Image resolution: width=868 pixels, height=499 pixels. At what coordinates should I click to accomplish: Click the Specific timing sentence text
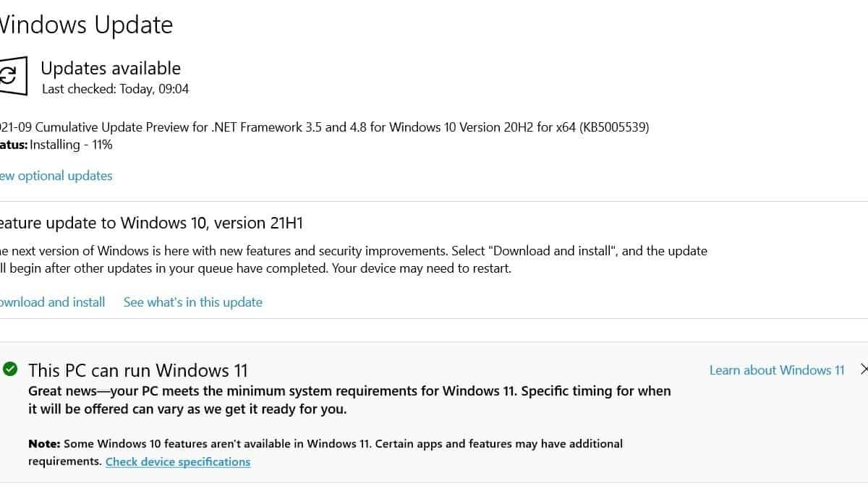pos(595,391)
